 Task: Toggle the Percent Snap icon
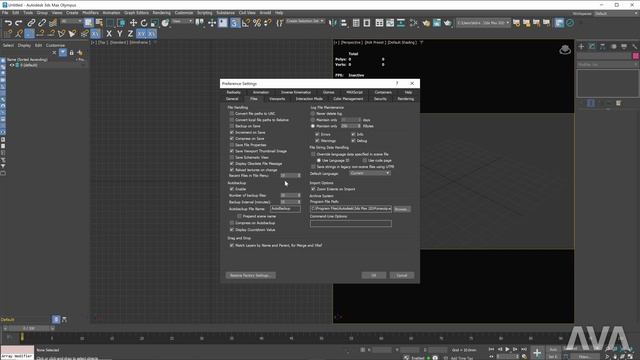click(257, 23)
